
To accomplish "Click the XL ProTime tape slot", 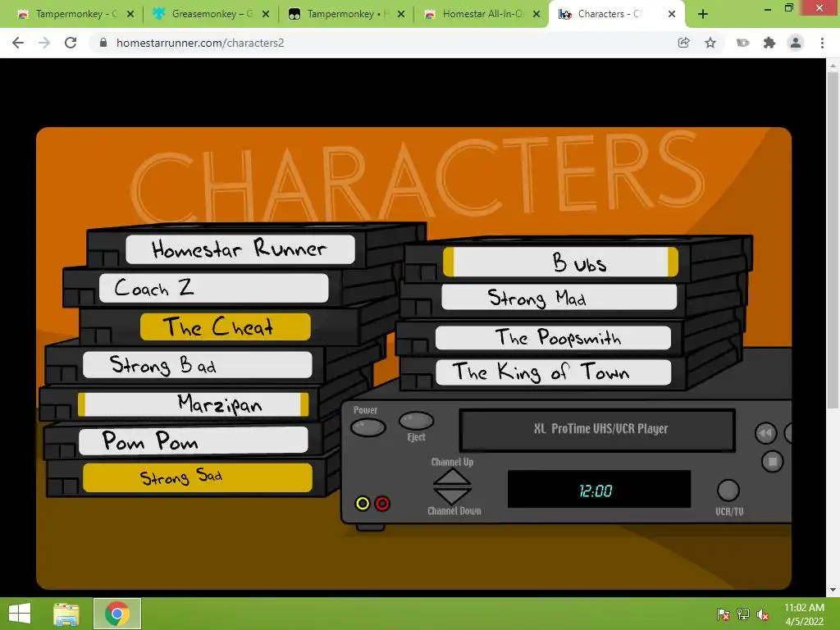I will [x=597, y=430].
